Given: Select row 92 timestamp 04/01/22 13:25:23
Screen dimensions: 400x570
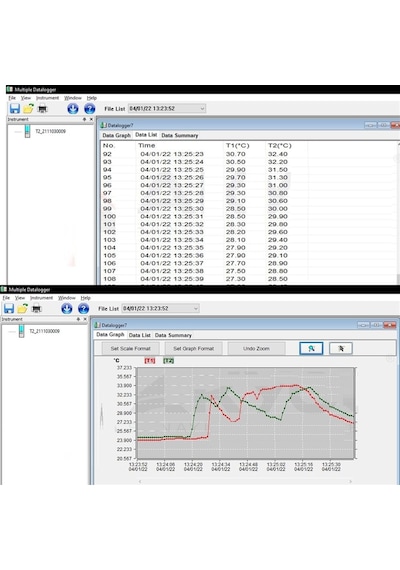Looking at the screenshot, I should pyautogui.click(x=172, y=154).
